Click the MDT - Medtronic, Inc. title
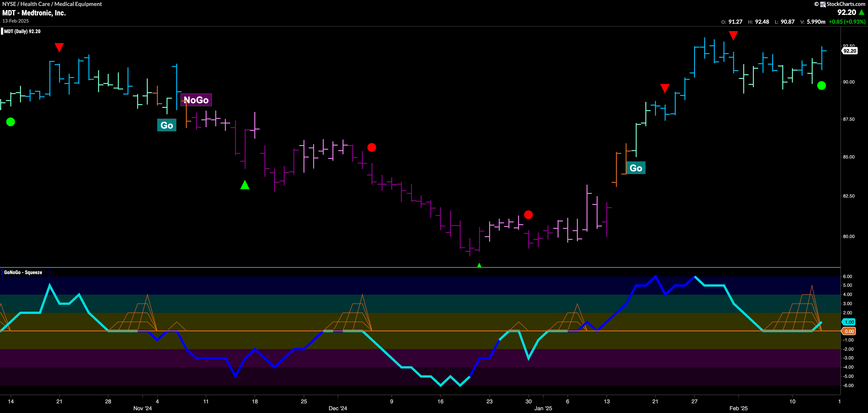 34,13
